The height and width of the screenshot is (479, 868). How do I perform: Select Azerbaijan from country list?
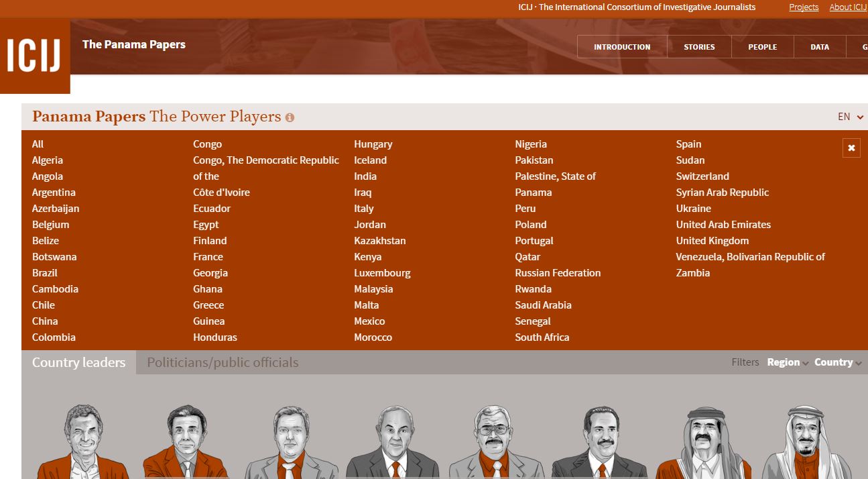pos(56,209)
